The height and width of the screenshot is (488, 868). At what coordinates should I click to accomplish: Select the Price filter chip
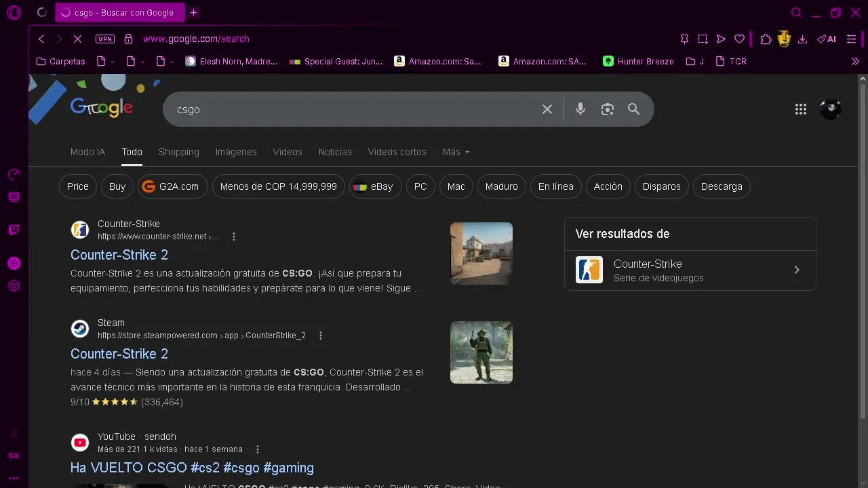point(77,186)
